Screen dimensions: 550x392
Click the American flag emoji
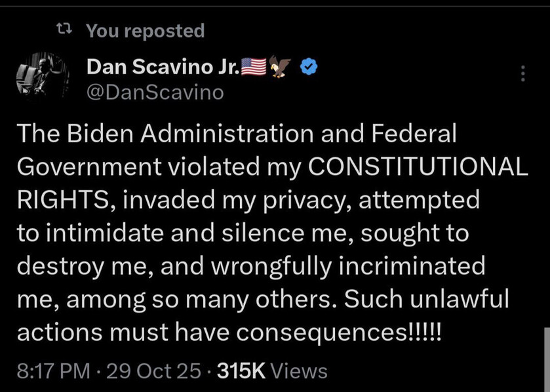(x=252, y=66)
